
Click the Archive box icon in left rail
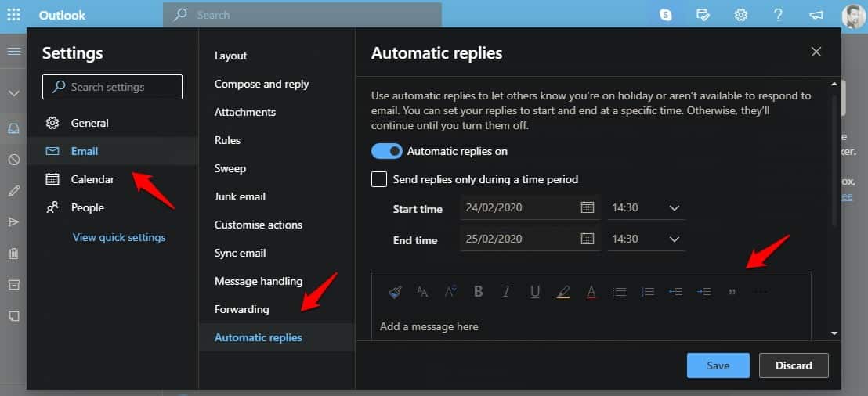pos(14,285)
